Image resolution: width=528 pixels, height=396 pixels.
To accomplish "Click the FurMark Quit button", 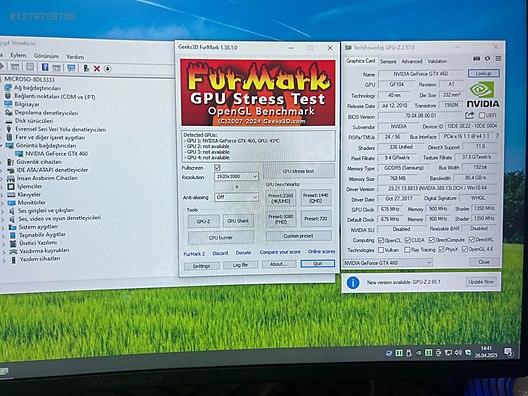I will 318,264.
